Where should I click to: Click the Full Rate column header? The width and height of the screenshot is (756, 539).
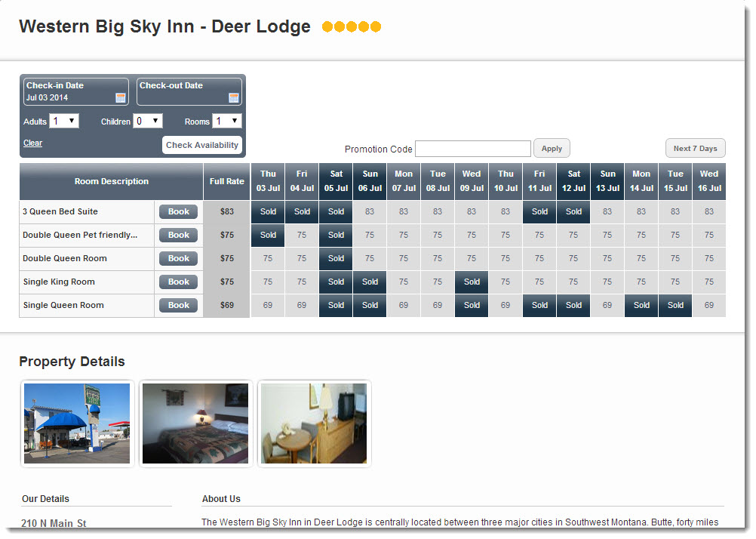point(226,181)
